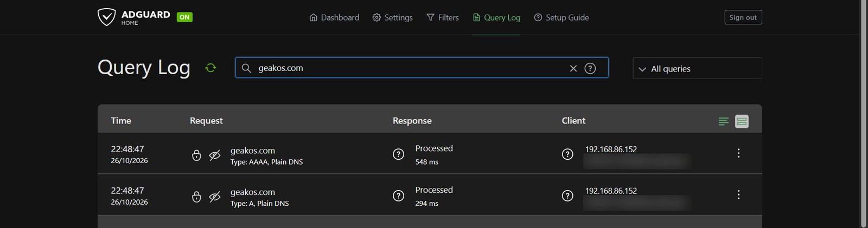868x228 pixels.
Task: Click geakos.com in the AAAA request row
Action: click(x=253, y=151)
